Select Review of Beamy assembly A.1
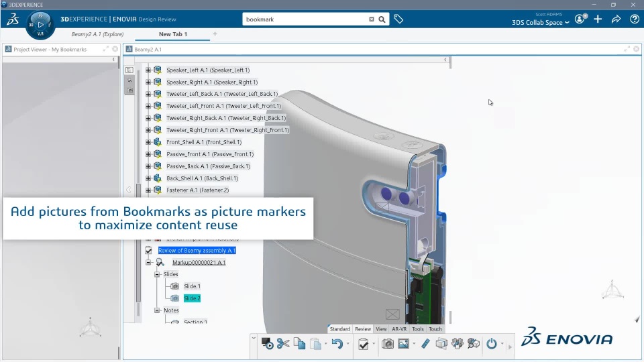Viewport: 644px width, 362px height. [x=197, y=250]
